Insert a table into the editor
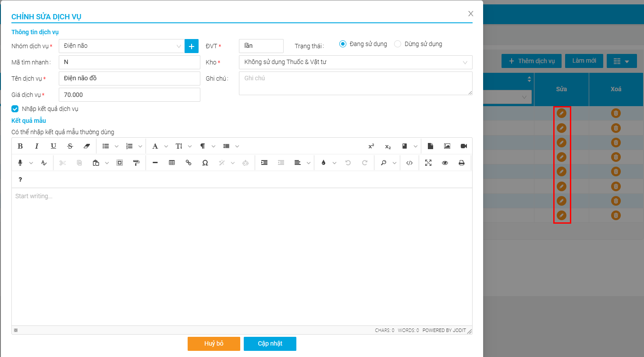 coord(172,163)
